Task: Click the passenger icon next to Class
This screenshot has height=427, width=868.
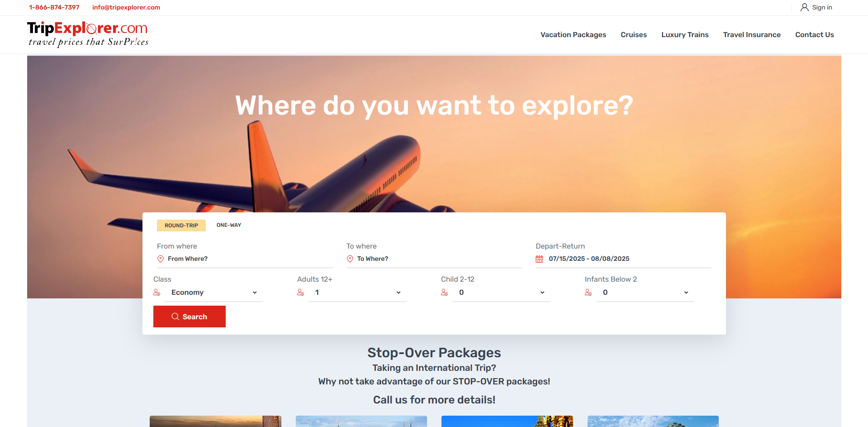Action: point(157,293)
